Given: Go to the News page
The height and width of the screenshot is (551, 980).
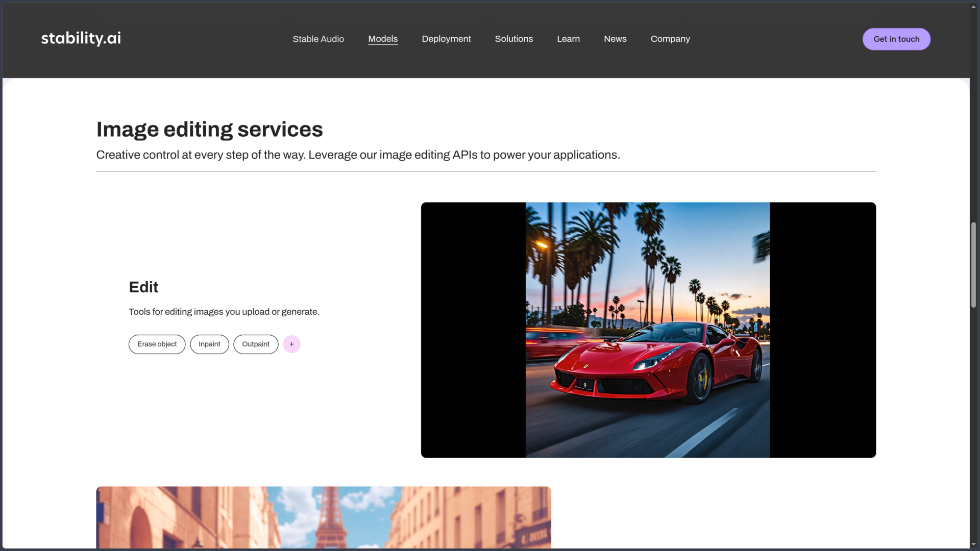Looking at the screenshot, I should coord(615,39).
